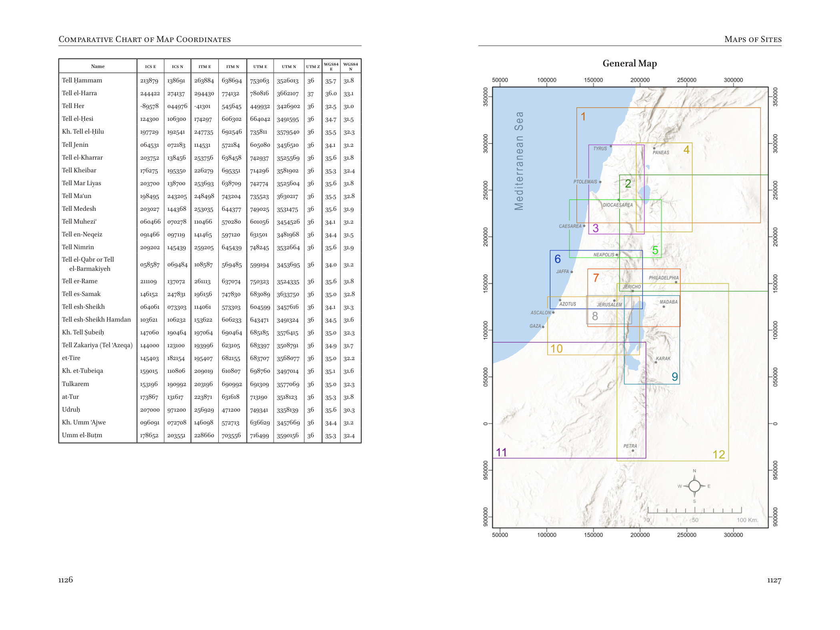Click the 'UTM Z' column header
Viewport: 840px width, 630px height.
click(313, 66)
